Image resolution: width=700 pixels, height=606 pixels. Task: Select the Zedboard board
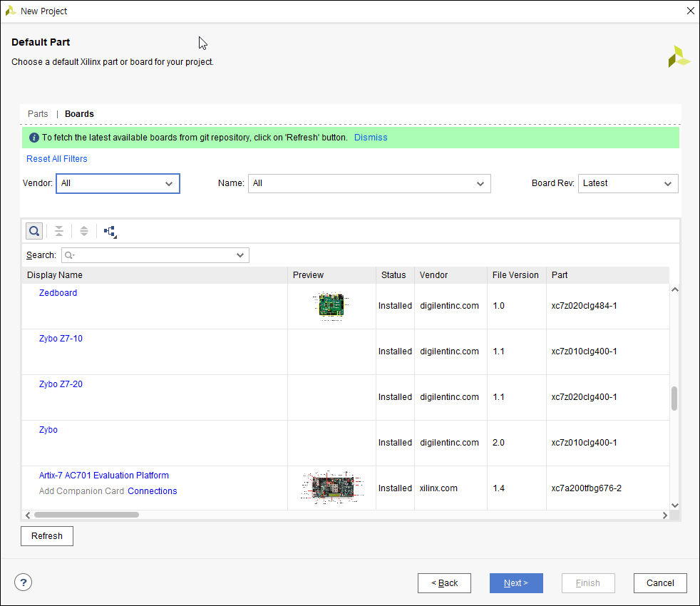[58, 293]
